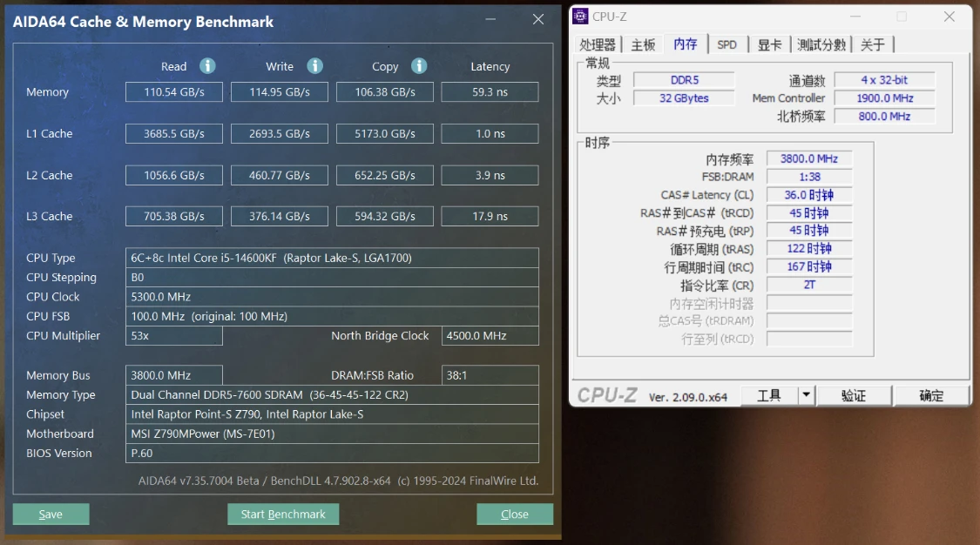Click L2 Cache latency 3.9 ns

point(490,175)
